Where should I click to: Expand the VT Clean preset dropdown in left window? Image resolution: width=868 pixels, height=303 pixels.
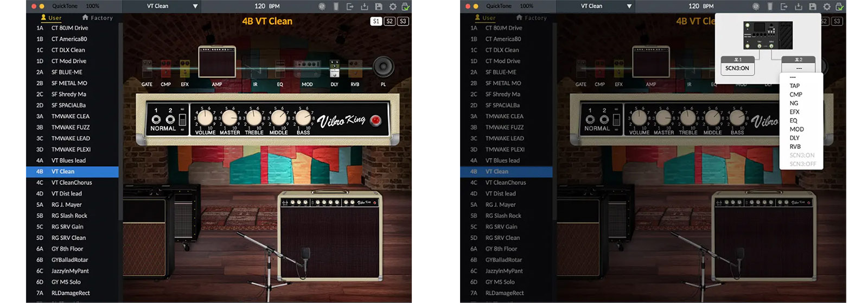[x=195, y=7]
